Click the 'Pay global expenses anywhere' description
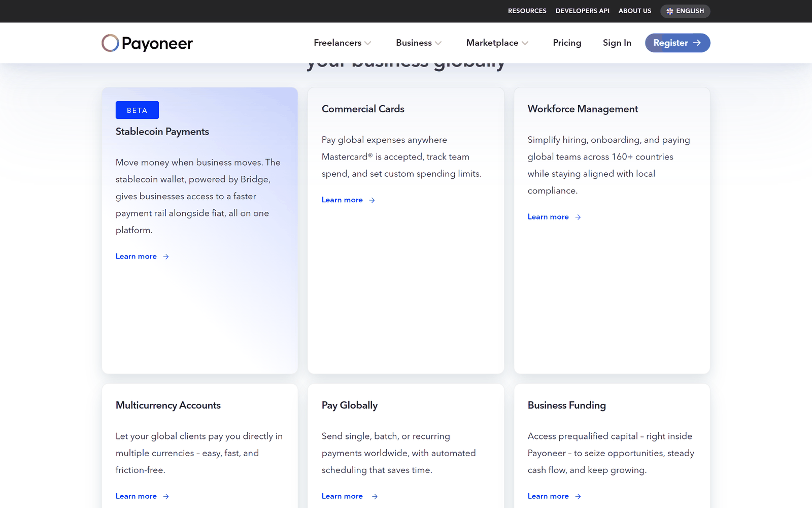The width and height of the screenshot is (812, 508). point(401,156)
